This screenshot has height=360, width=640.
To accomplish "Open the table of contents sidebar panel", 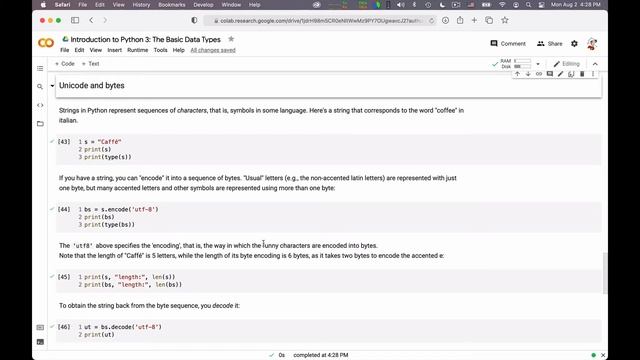I will tap(40, 68).
